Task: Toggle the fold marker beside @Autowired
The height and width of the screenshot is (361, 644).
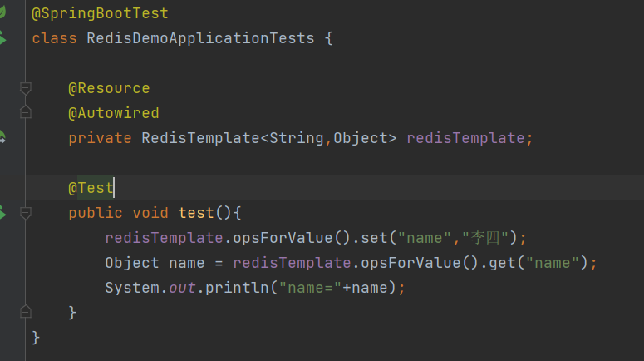Action: [25, 113]
